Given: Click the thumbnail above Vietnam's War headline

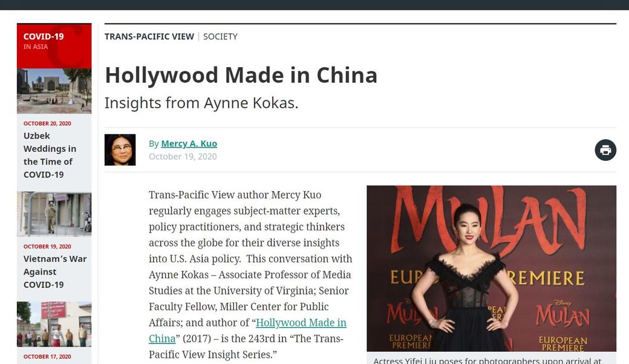Looking at the screenshot, I should 54,214.
